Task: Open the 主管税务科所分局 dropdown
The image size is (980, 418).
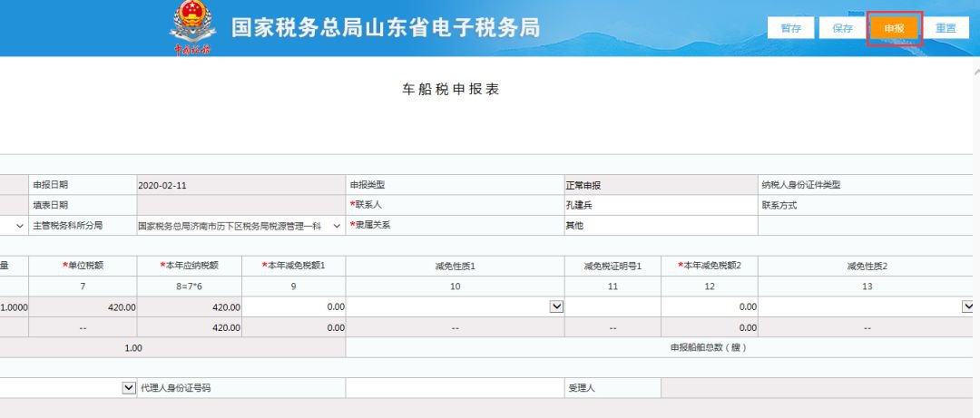Action: pos(338,225)
